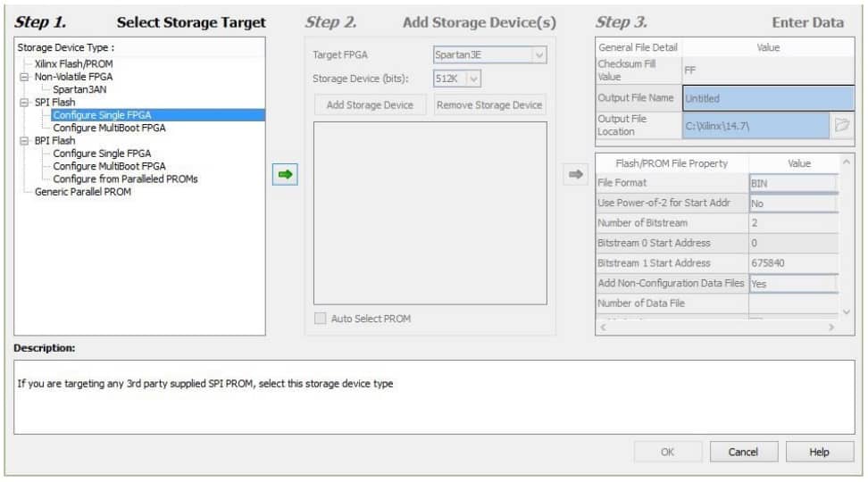Open the Target FPGA dropdown
The image size is (868, 482).
coord(538,55)
